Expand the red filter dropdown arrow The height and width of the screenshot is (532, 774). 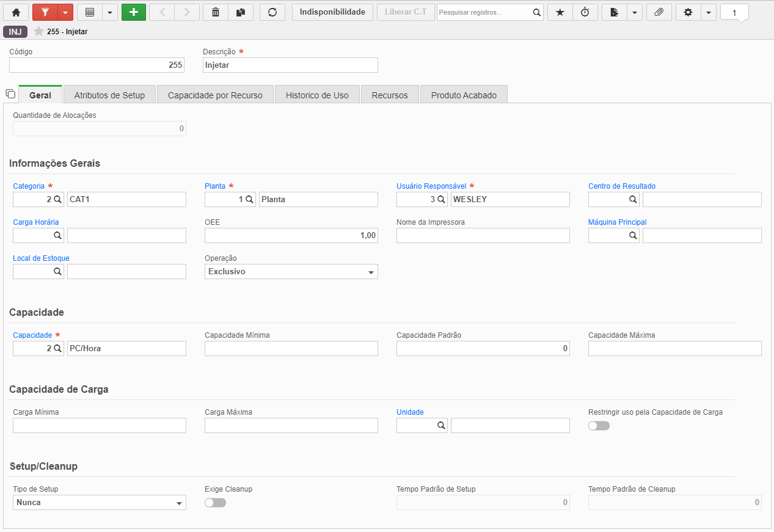click(x=65, y=12)
